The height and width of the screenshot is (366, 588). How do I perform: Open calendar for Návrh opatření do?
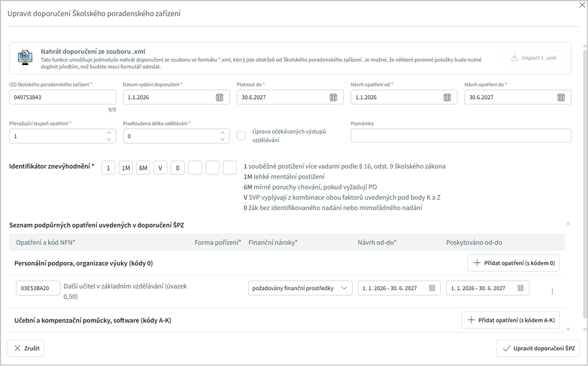click(x=561, y=97)
